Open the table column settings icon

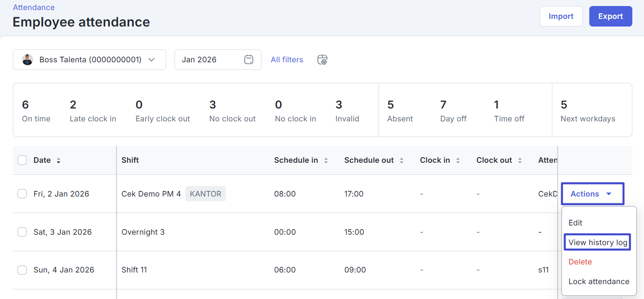pos(322,60)
